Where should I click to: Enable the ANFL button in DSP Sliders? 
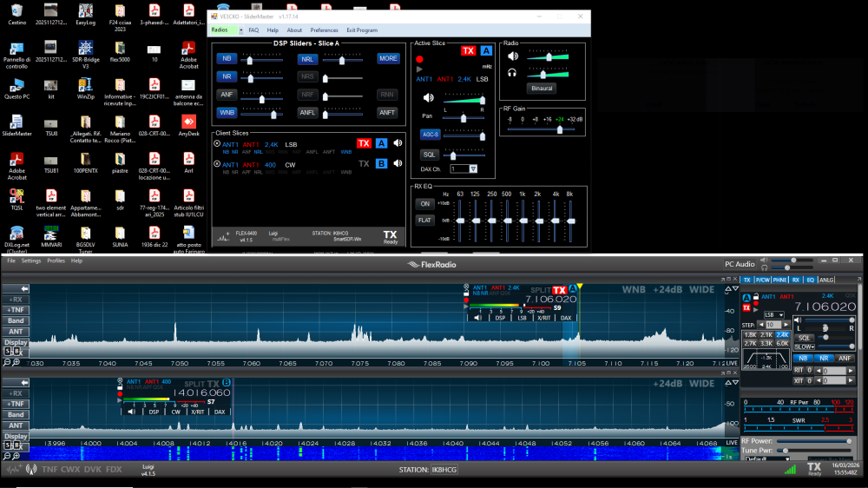pyautogui.click(x=307, y=112)
